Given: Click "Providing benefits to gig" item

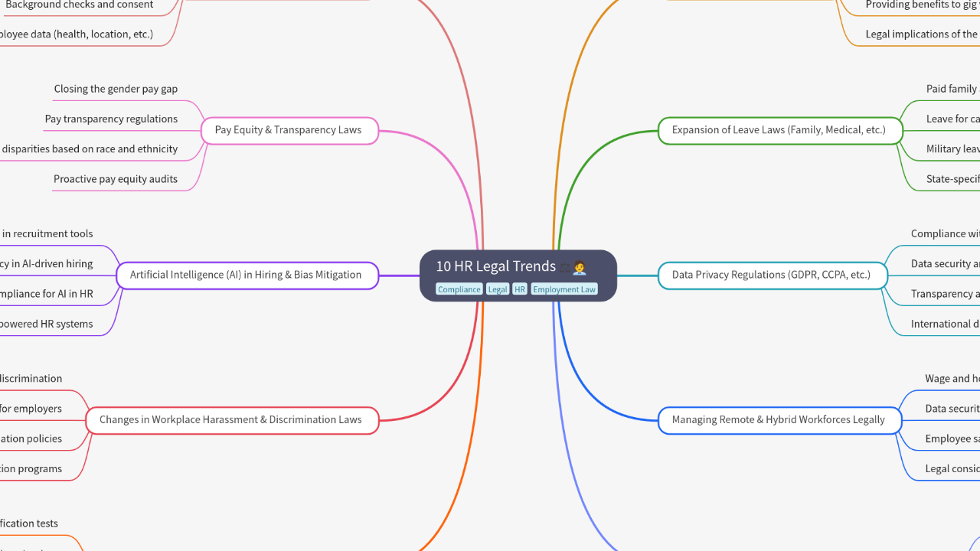Looking at the screenshot, I should 923,5.
